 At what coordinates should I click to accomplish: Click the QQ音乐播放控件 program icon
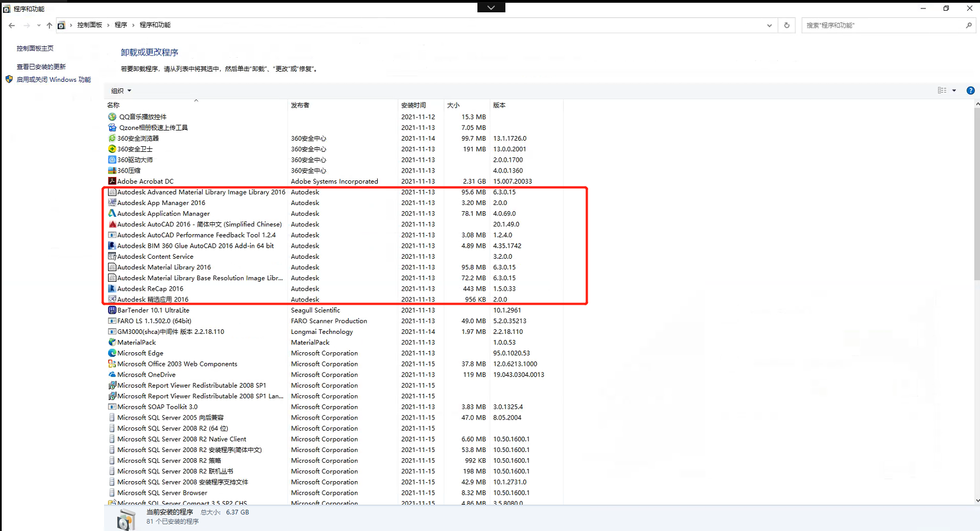click(x=112, y=117)
